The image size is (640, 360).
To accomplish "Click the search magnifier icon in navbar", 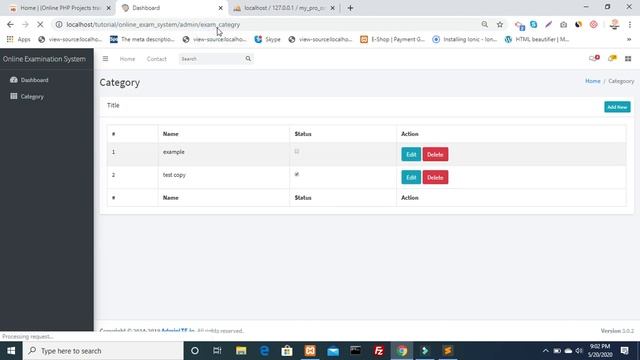I will click(248, 59).
